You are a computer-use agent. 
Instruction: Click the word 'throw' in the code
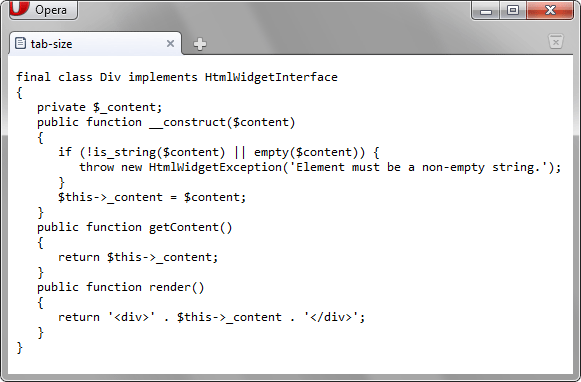click(x=96, y=167)
